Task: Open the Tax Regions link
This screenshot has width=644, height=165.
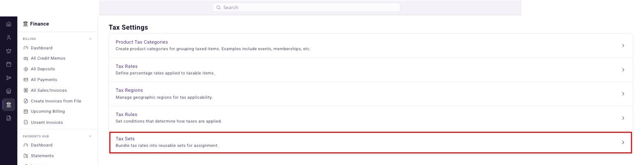Action: tap(129, 90)
